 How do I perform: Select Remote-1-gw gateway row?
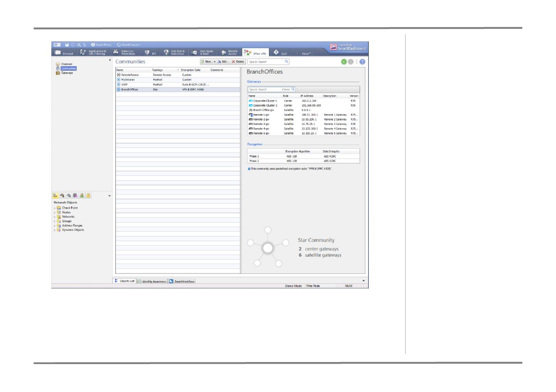(x=303, y=115)
